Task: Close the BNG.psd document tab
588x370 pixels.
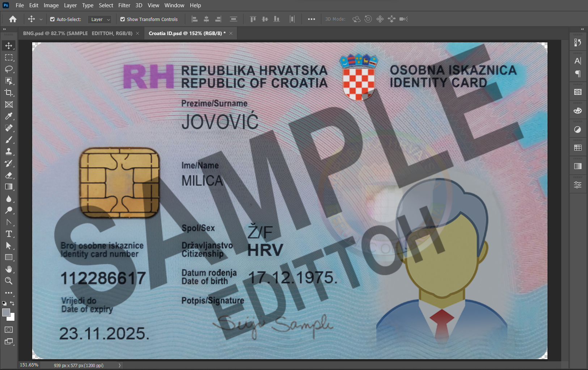Action: (138, 33)
